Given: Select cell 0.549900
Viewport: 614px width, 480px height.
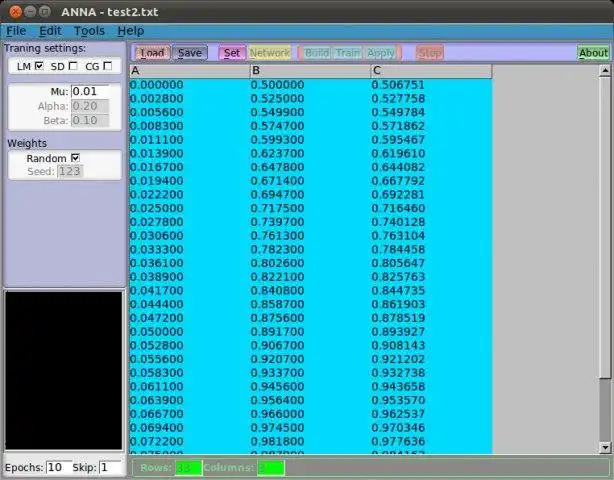Looking at the screenshot, I should pyautogui.click(x=277, y=112).
